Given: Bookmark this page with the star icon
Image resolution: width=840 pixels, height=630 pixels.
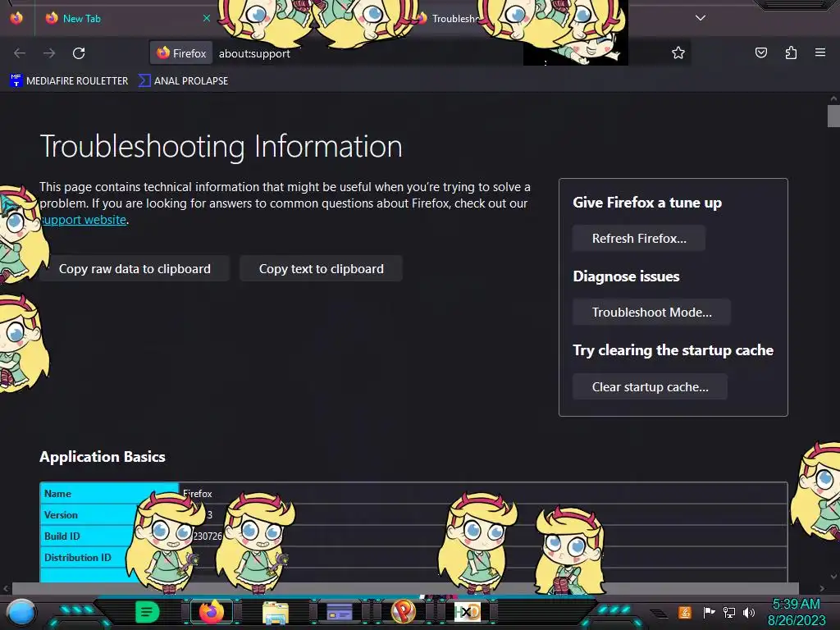Looking at the screenshot, I should 678,52.
